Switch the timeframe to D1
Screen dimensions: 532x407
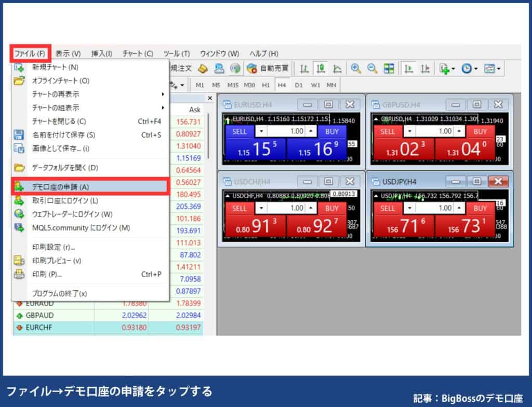pyautogui.click(x=299, y=85)
